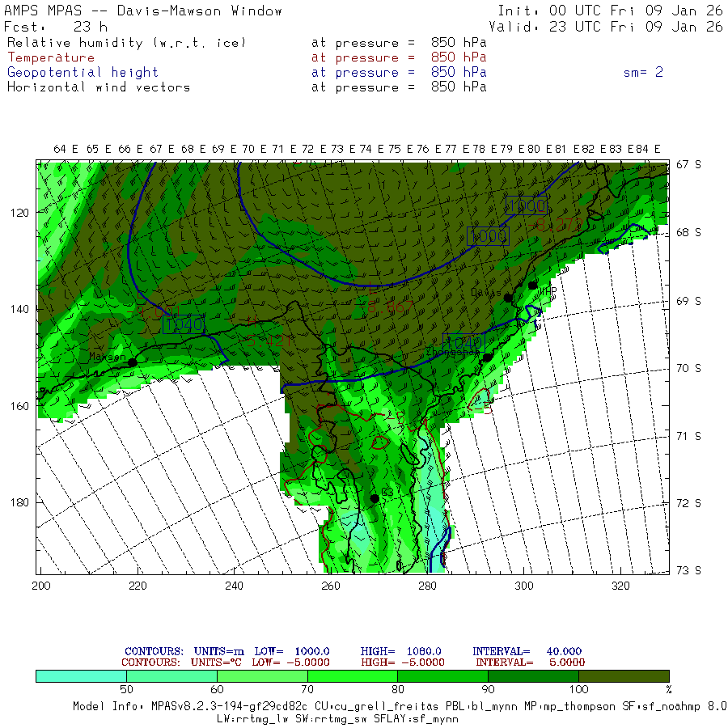Screen dimensions: 728x728
Task: Click the left axis tick label '120'
Action: click(x=19, y=213)
